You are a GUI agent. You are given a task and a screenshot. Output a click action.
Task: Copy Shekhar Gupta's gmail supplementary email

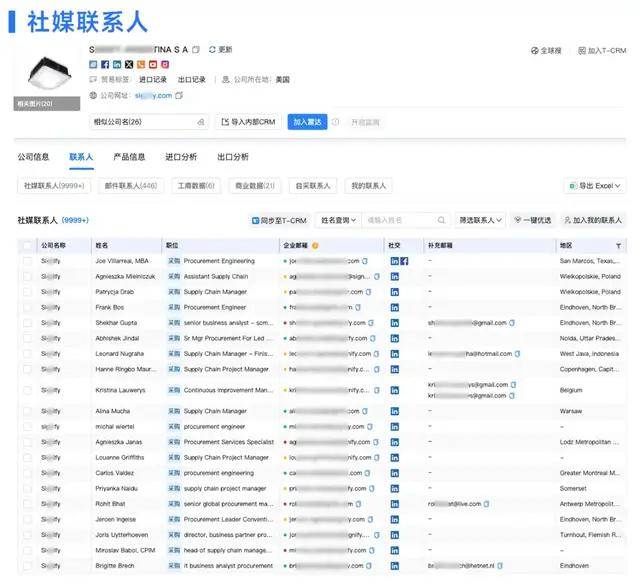click(512, 323)
